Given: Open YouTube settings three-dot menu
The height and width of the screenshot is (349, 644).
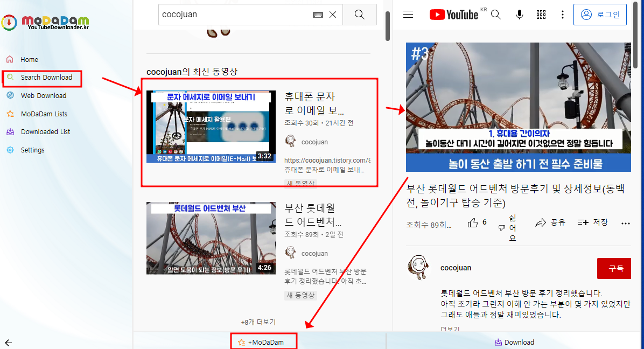Looking at the screenshot, I should point(563,15).
